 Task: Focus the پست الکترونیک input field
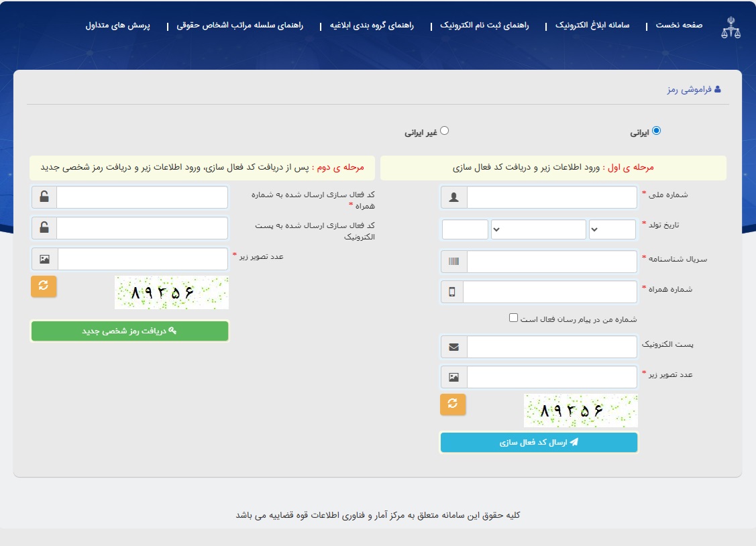click(551, 347)
